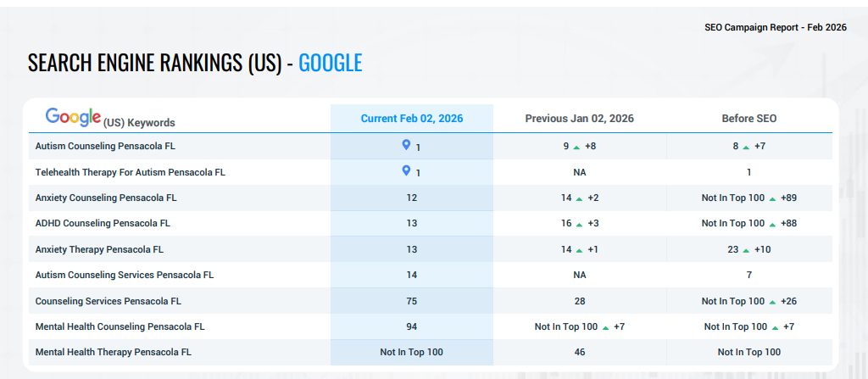Click green up arrow beside +26
Image resolution: width=868 pixels, height=379 pixels.
772,302
